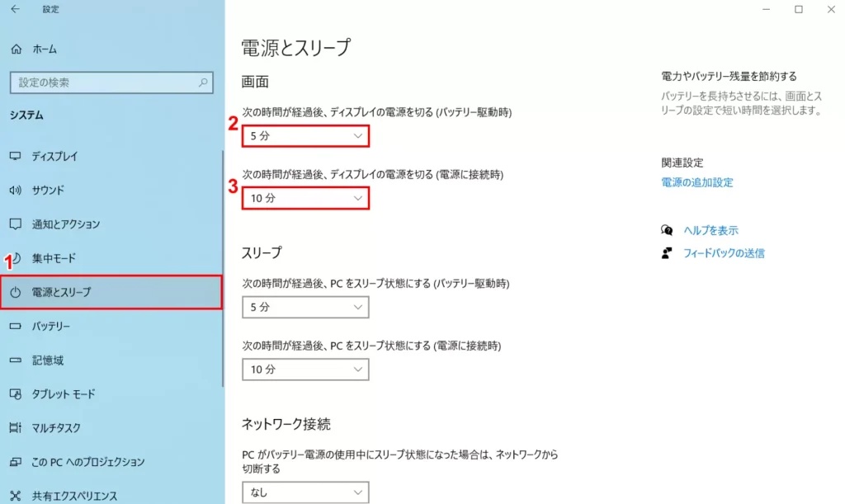
Task: Click the battery icon in sidebar
Action: [x=15, y=326]
